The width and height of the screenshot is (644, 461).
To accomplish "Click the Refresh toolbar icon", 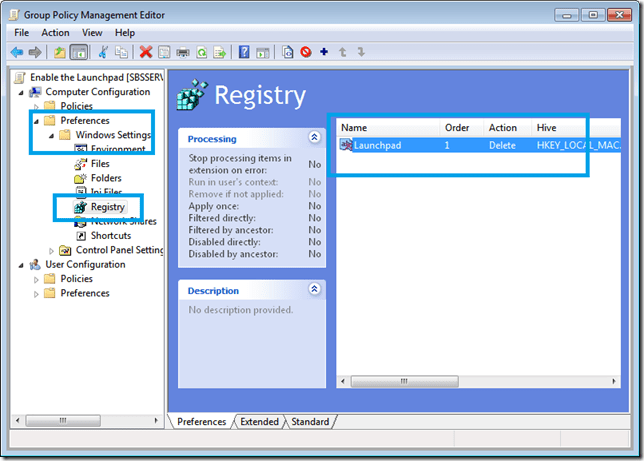I will pos(201,52).
